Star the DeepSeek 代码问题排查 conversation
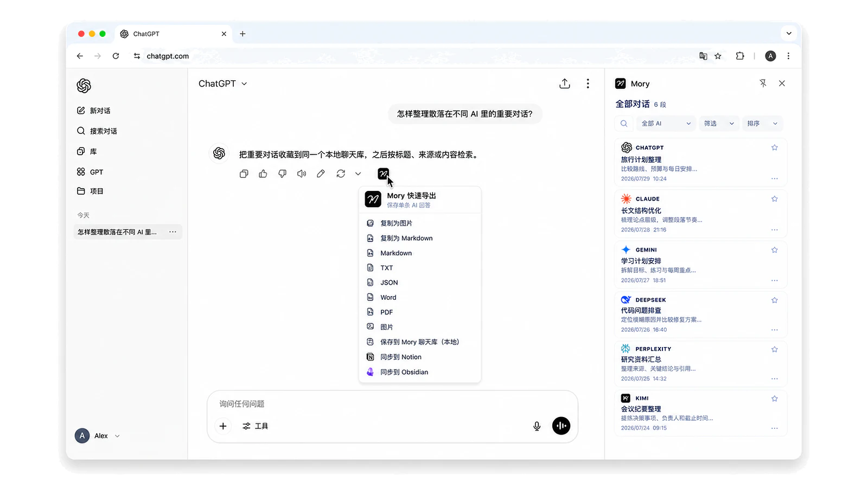 click(x=775, y=300)
